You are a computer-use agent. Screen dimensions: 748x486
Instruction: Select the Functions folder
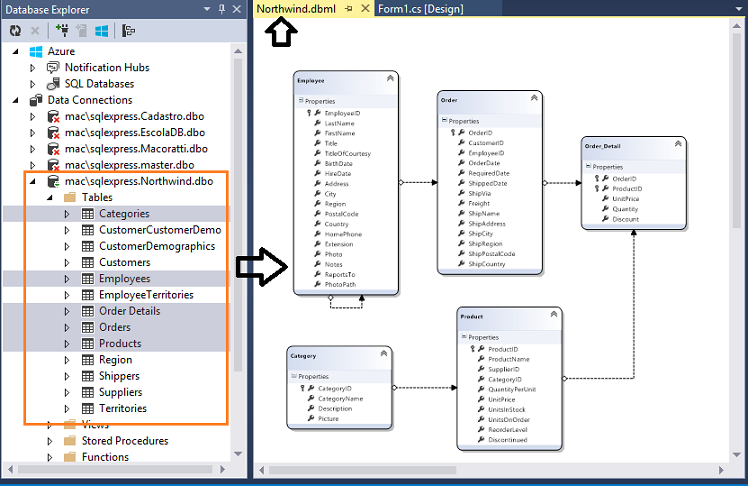point(105,457)
